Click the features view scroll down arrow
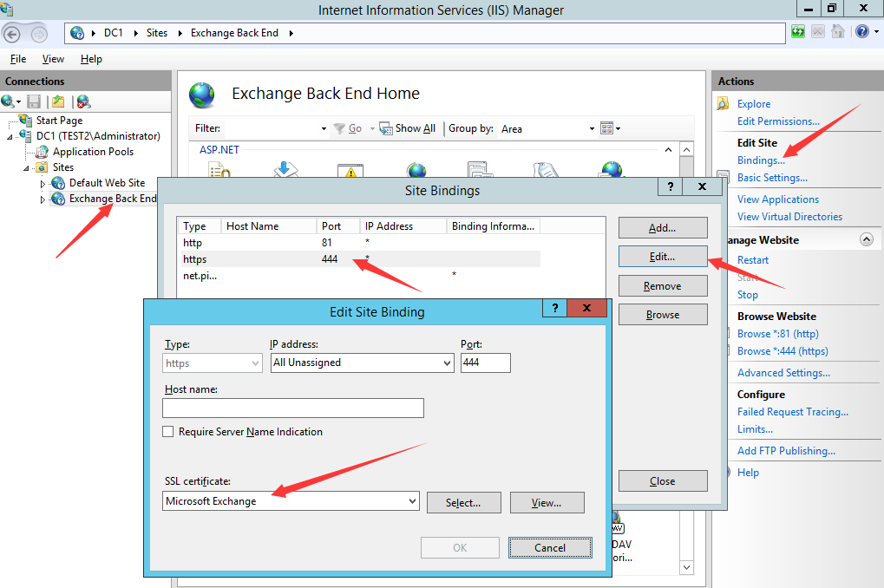Viewport: 884px width, 588px height. [686, 568]
